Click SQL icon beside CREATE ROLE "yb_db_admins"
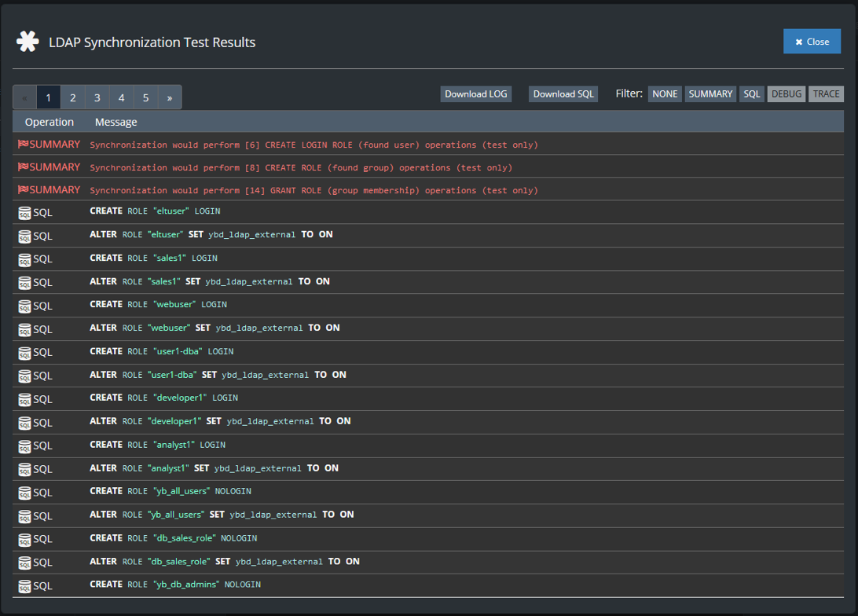 click(24, 586)
